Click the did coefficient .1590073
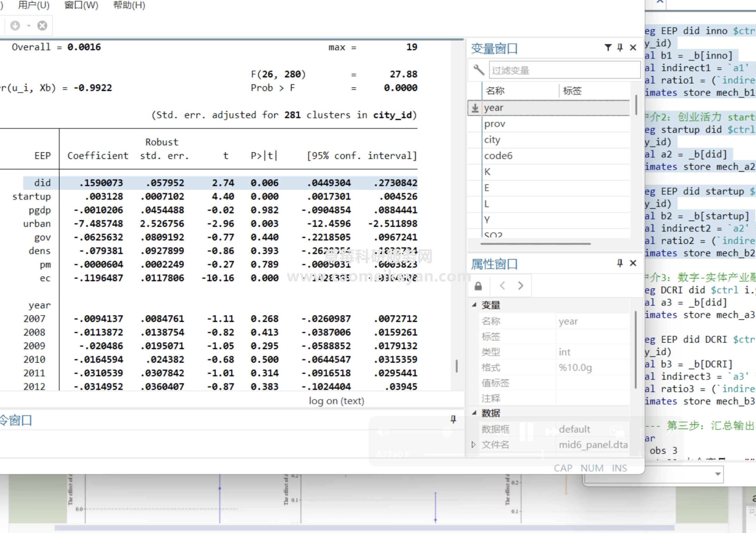The width and height of the screenshot is (756, 533). (x=101, y=183)
